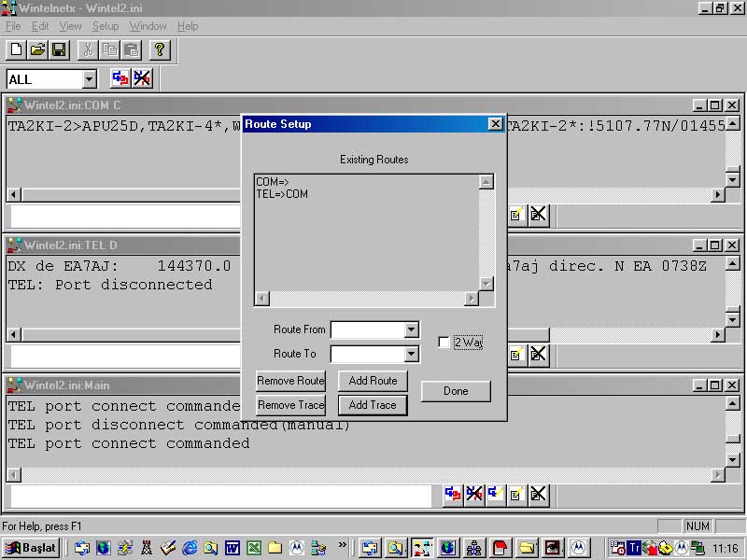This screenshot has height=560, width=747.
Task: Click TEL D window scroll-left arrow
Action: [14, 334]
